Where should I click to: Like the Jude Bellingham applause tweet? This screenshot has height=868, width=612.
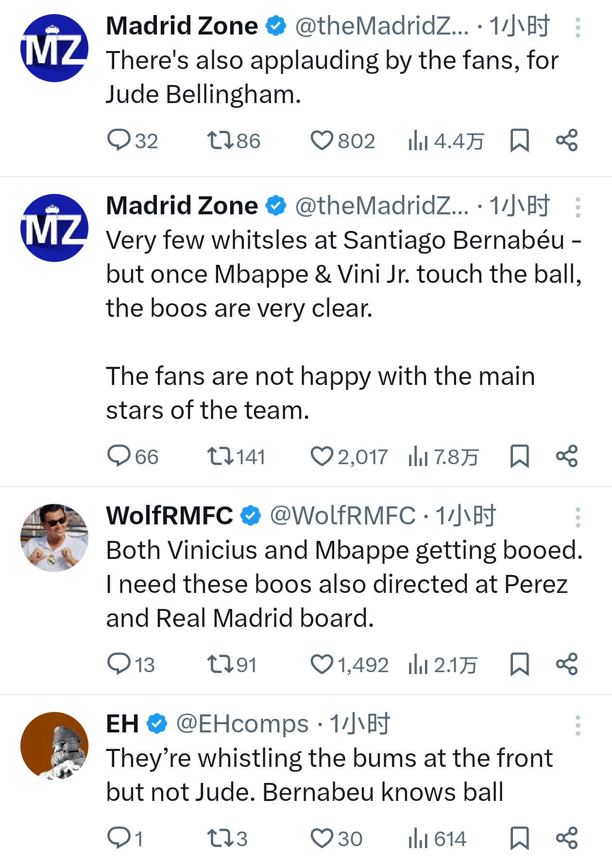click(322, 141)
